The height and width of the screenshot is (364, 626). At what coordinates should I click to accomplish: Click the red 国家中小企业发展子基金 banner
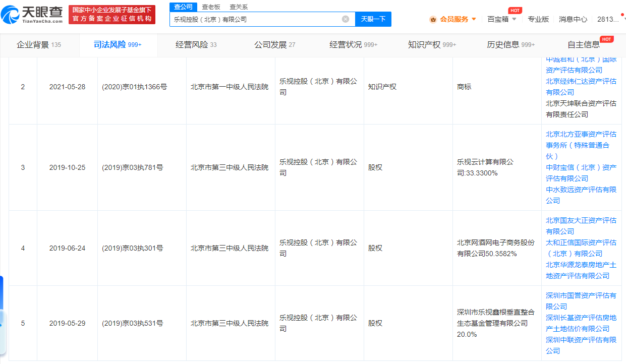pyautogui.click(x=112, y=15)
